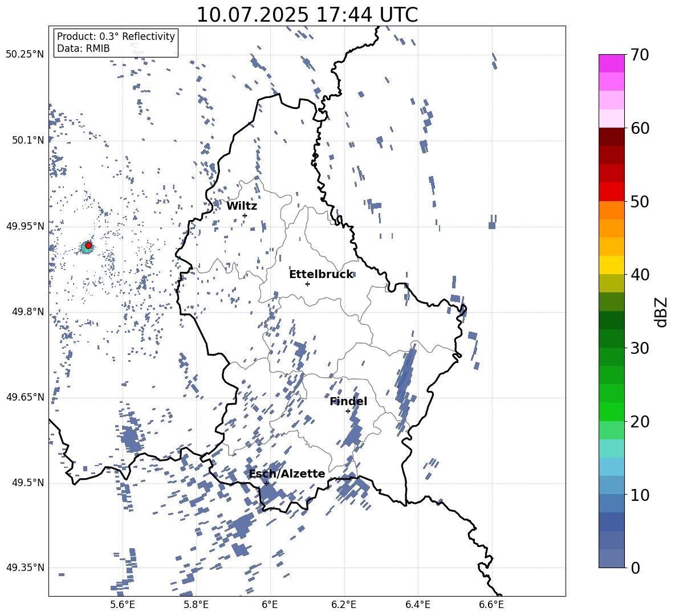Image resolution: width=675 pixels, height=616 pixels.
Task: Click the 60 value on the colorbar
Action: [x=640, y=128]
